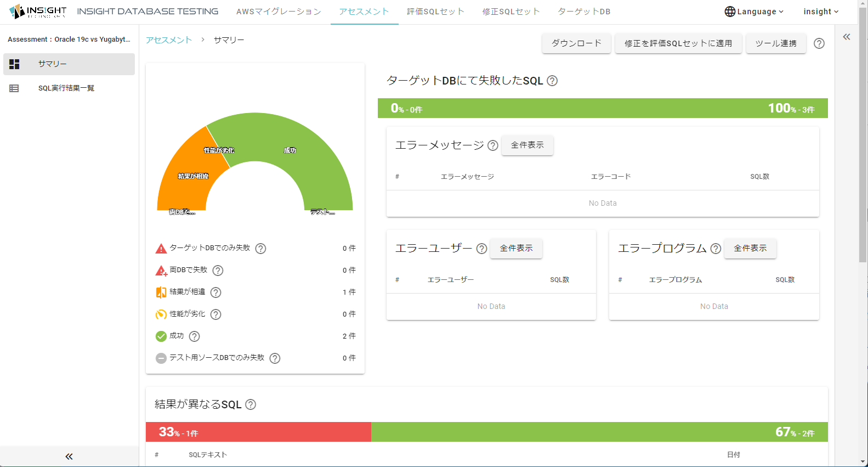Click 全件表示 in the エラープログラム card

click(x=750, y=249)
